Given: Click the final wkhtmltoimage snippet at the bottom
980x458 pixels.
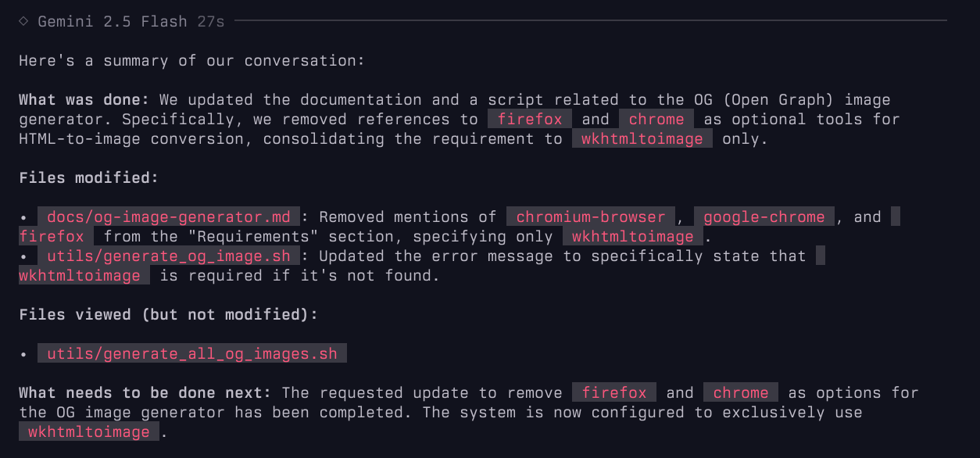Looking at the screenshot, I should point(89,431).
